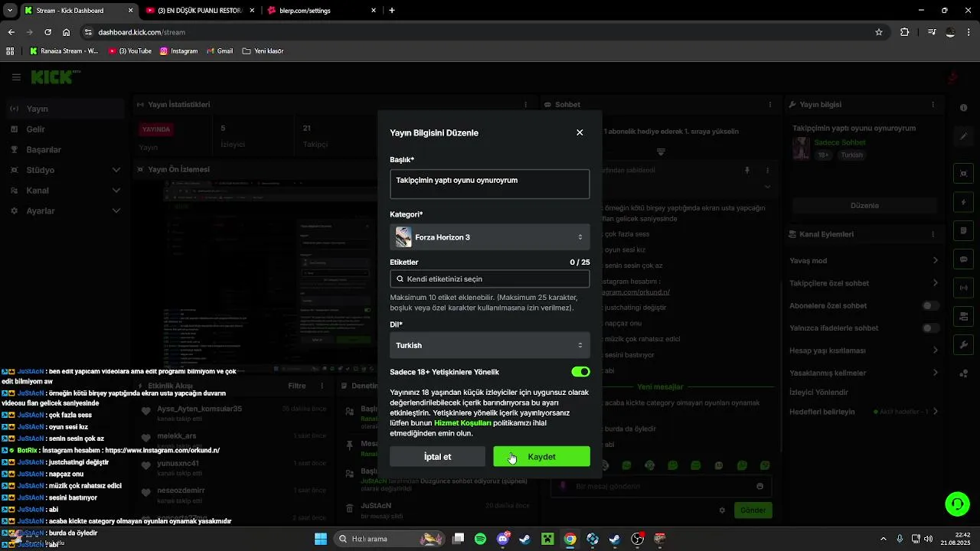Click the focus frame icon in right toolbar
Image resolution: width=980 pixels, height=551 pixels.
tap(963, 174)
